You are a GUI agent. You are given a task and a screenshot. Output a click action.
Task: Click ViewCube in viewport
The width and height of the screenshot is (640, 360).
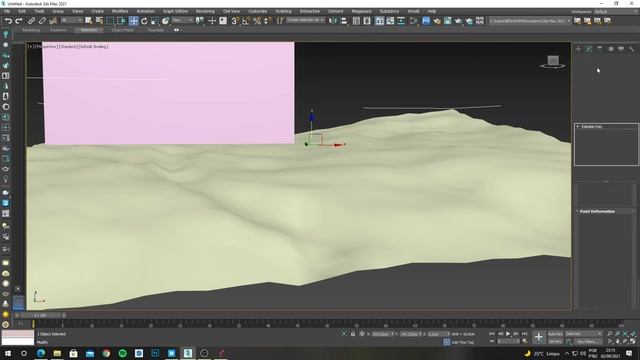tap(553, 62)
